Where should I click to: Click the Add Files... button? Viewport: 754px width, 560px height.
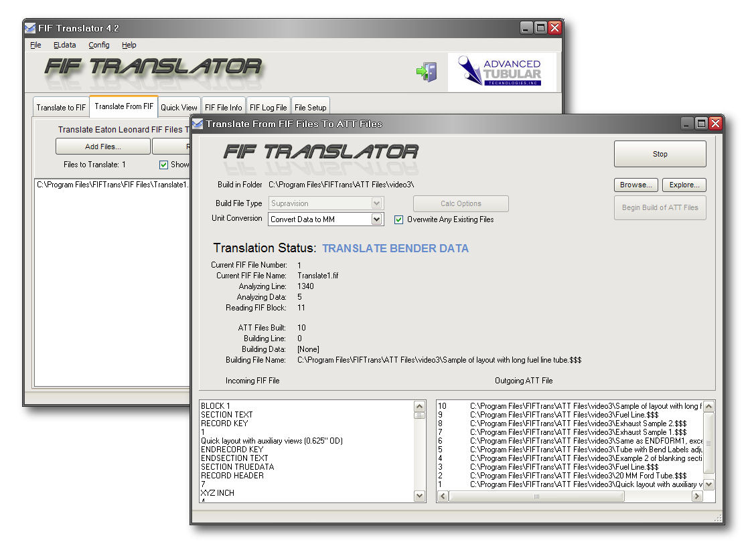coord(102,147)
